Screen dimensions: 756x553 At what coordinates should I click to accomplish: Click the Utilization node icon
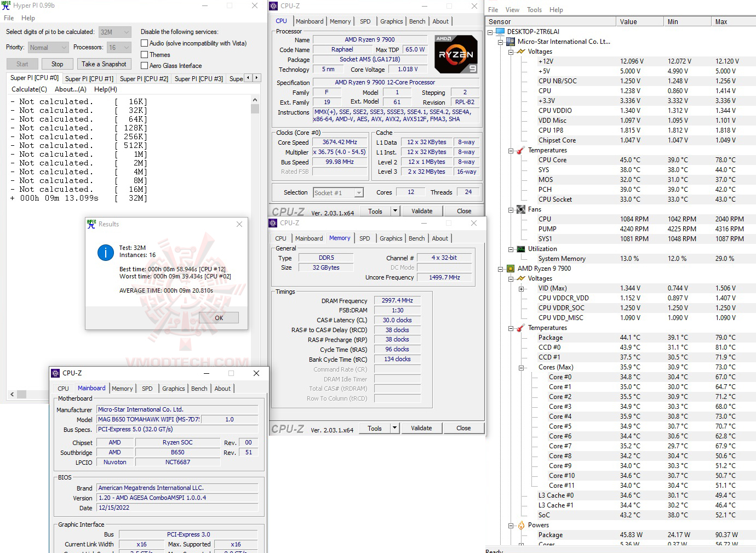coord(521,249)
